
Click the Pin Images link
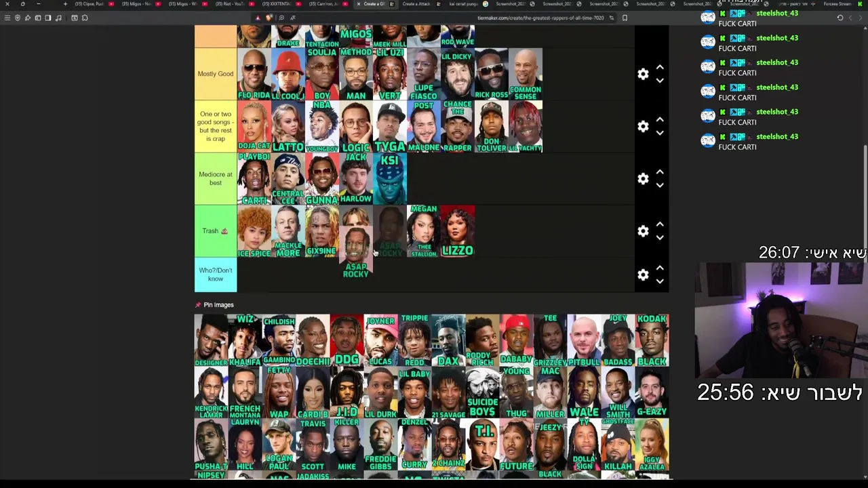tap(218, 305)
